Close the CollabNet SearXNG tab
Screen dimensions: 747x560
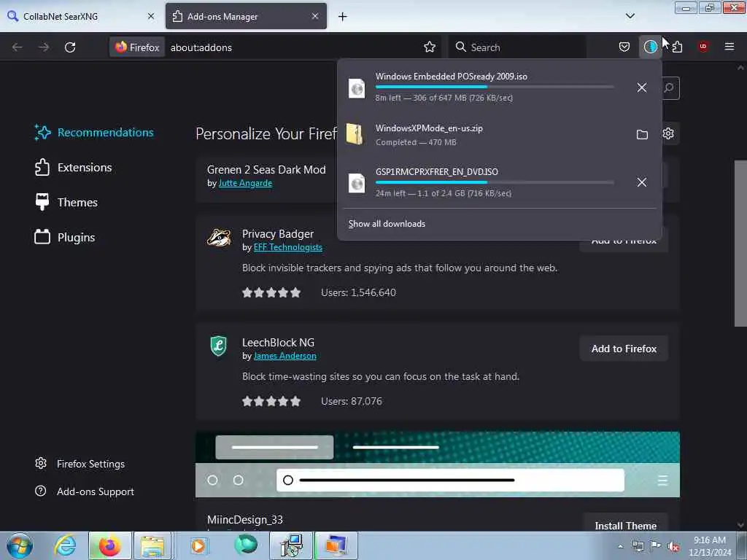pyautogui.click(x=151, y=16)
